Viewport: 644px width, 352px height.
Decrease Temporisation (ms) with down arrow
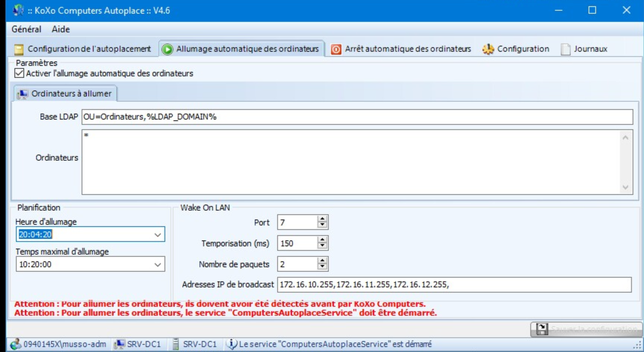(x=322, y=246)
